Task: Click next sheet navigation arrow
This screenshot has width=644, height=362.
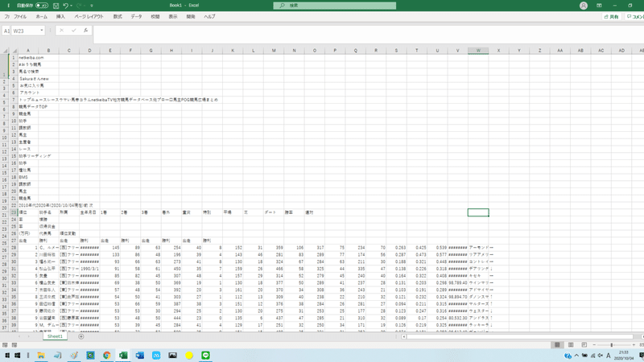Action: [28, 336]
